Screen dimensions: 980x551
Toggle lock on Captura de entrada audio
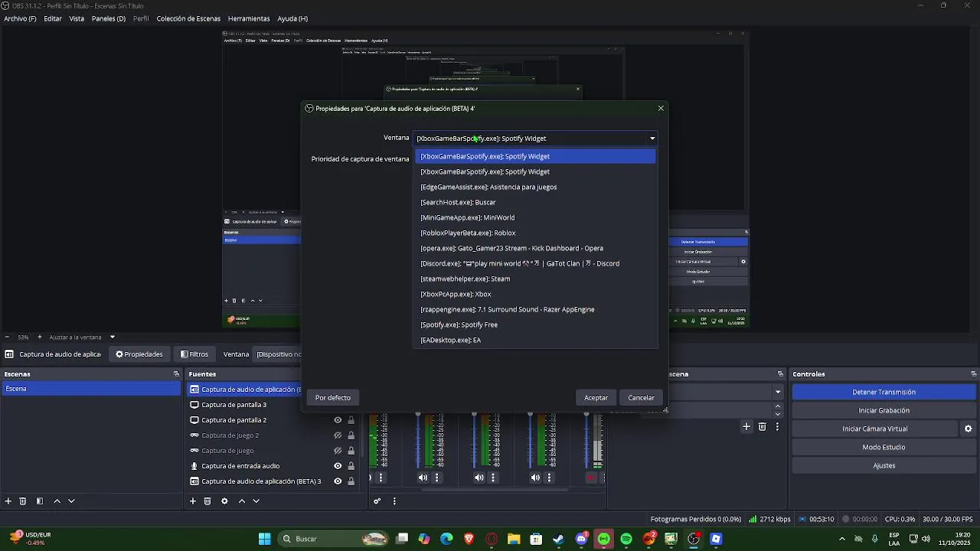[351, 466]
